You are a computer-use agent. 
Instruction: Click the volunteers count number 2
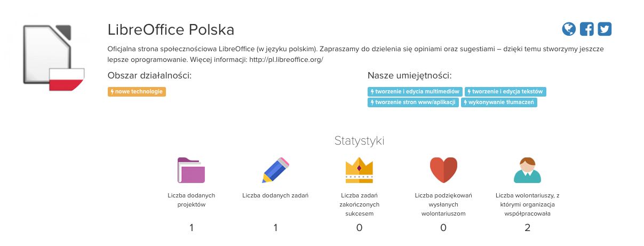[527, 228]
